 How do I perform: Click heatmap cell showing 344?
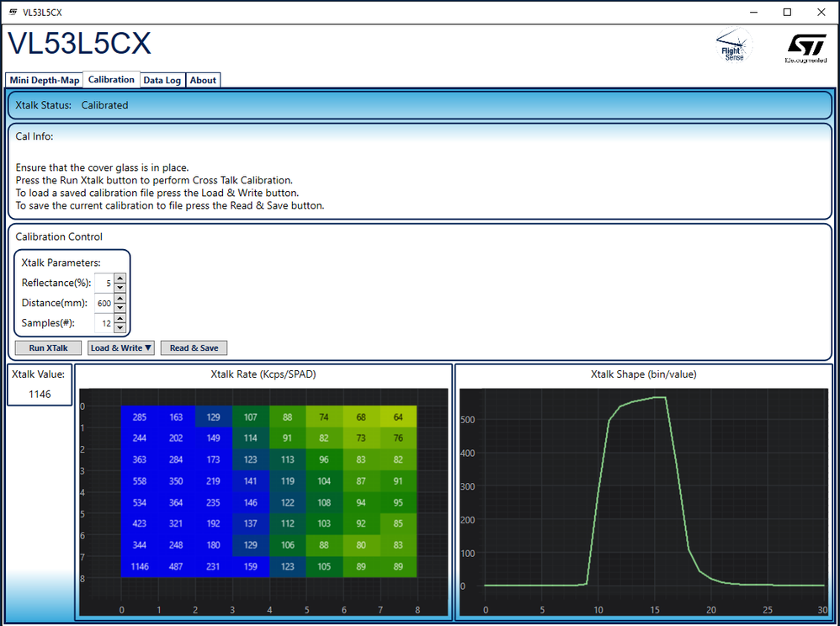[x=139, y=545]
